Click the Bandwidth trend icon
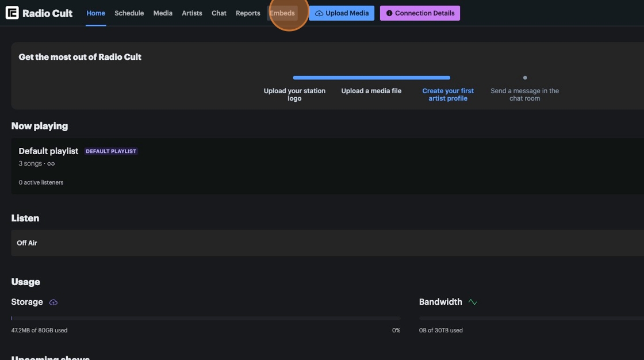Viewport: 644px width, 360px height. pyautogui.click(x=473, y=302)
